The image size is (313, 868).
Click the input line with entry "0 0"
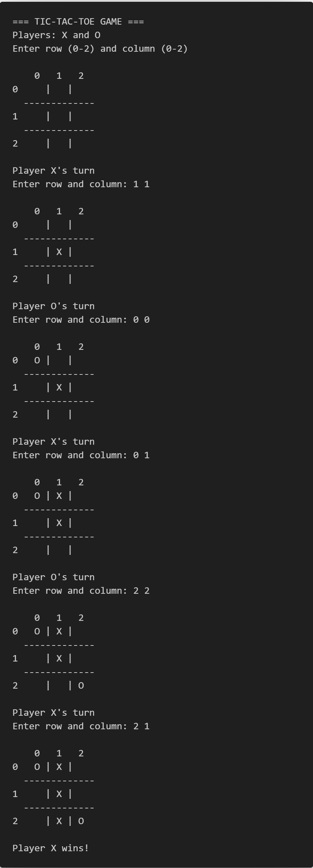(81, 320)
